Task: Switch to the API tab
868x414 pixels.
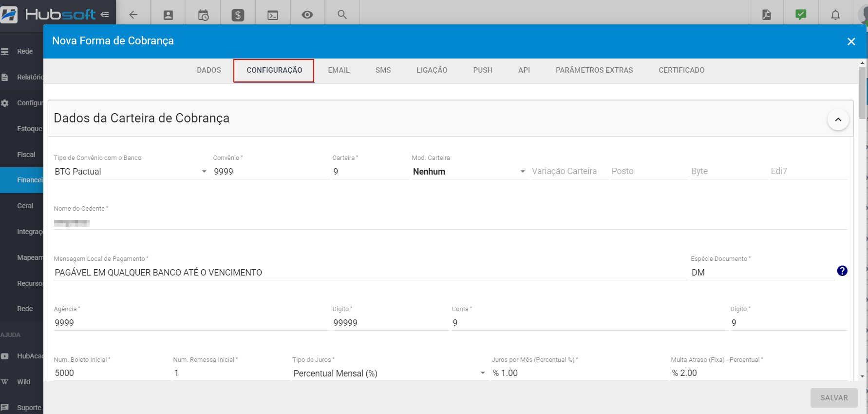Action: pyautogui.click(x=524, y=70)
